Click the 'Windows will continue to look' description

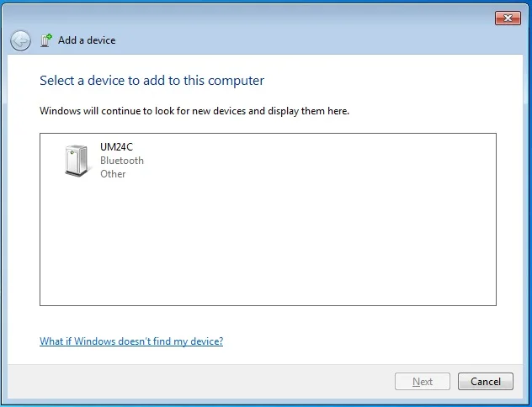[x=194, y=111]
